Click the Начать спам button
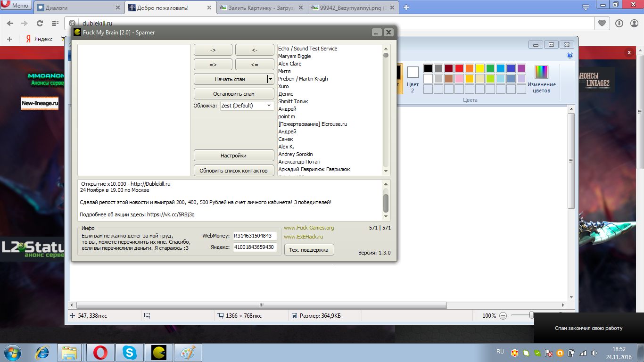The width and height of the screenshot is (644, 362). click(230, 79)
